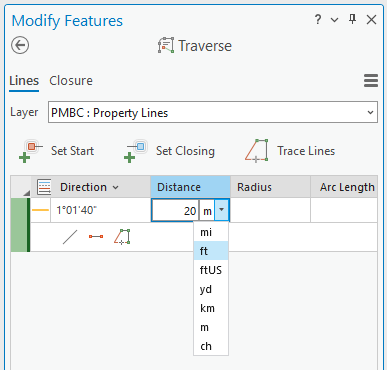Viewport: 387px width, 370px height.
Task: Choose ftUS in the units list
Action: tap(211, 270)
